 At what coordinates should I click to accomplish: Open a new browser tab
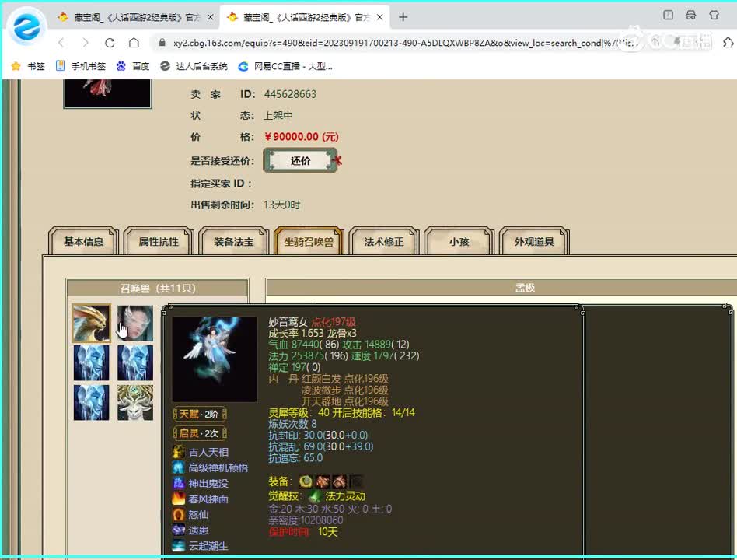click(403, 17)
